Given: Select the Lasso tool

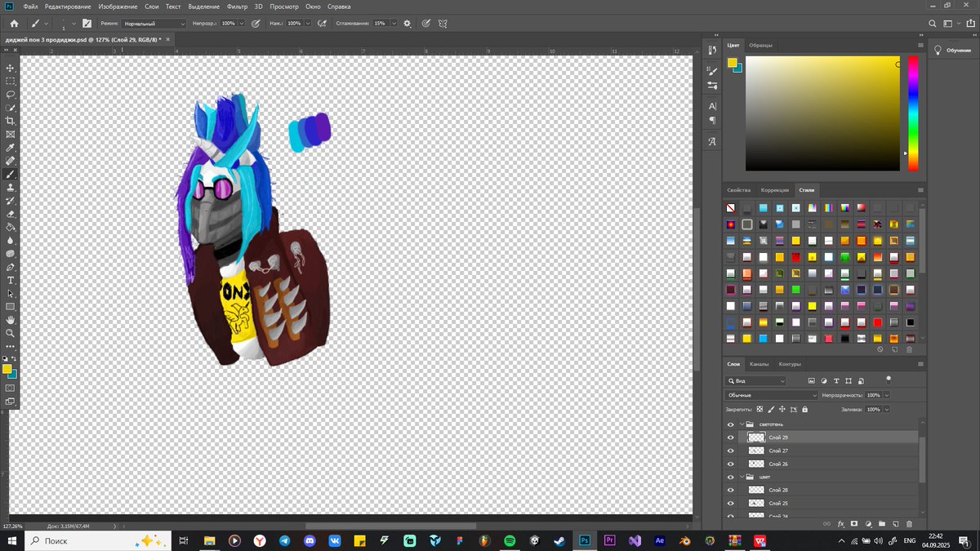Looking at the screenshot, I should tap(11, 94).
